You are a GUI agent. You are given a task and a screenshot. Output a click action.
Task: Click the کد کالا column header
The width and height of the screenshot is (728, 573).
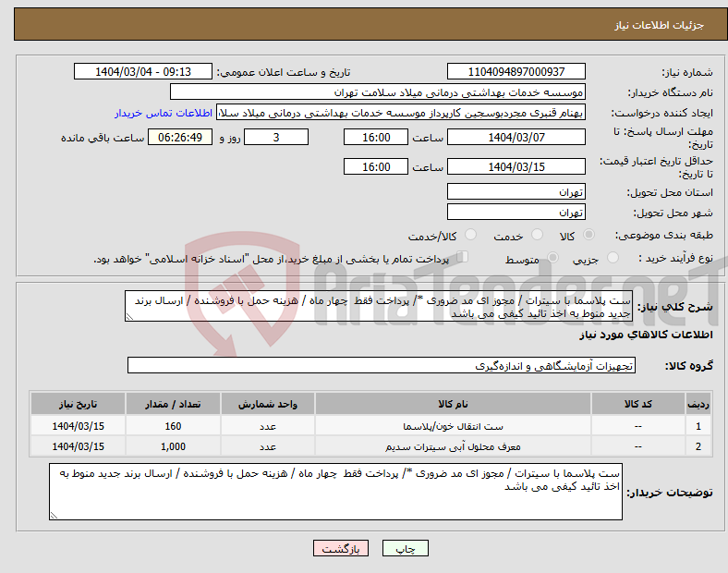coord(637,404)
